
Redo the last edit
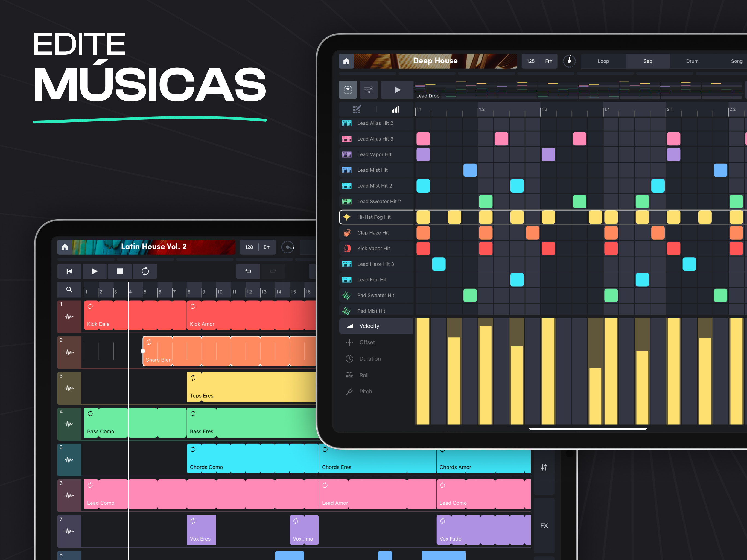tap(273, 271)
